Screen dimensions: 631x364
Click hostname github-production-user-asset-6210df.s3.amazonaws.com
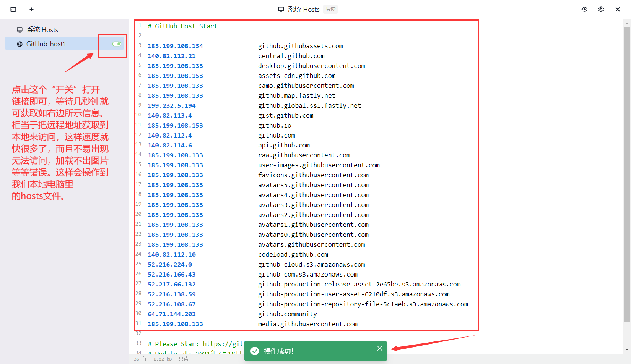click(354, 294)
